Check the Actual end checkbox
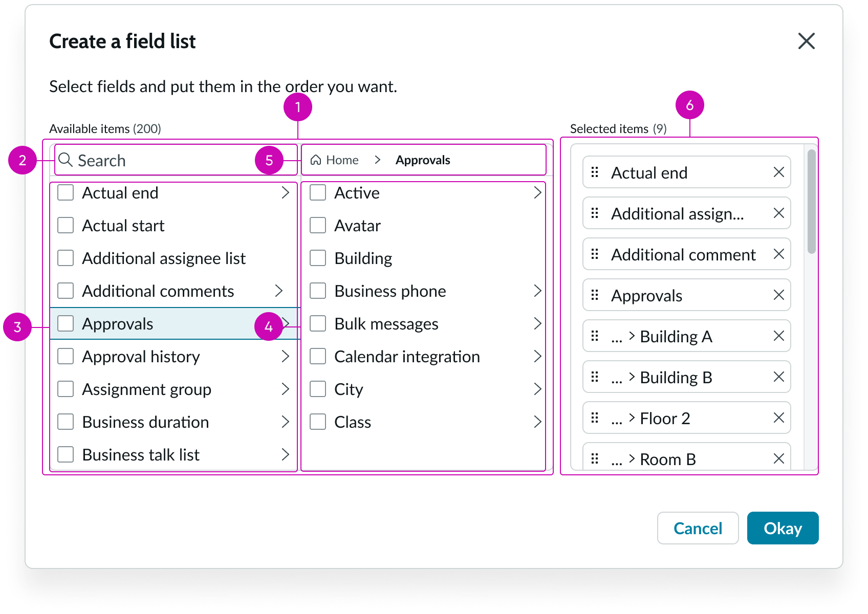Image resolution: width=868 pixels, height=614 pixels. click(65, 193)
